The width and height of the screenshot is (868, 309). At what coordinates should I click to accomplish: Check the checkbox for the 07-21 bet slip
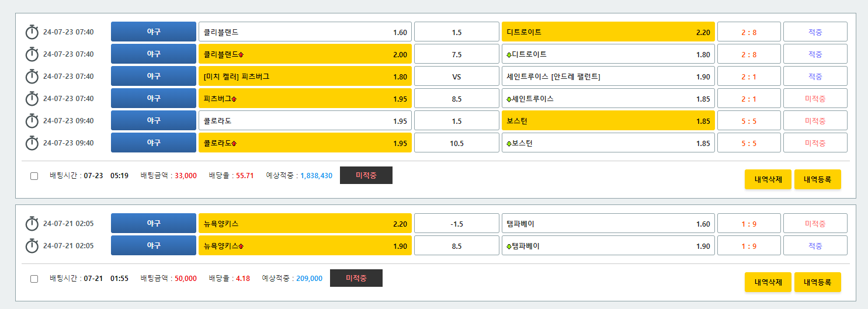[x=34, y=279]
